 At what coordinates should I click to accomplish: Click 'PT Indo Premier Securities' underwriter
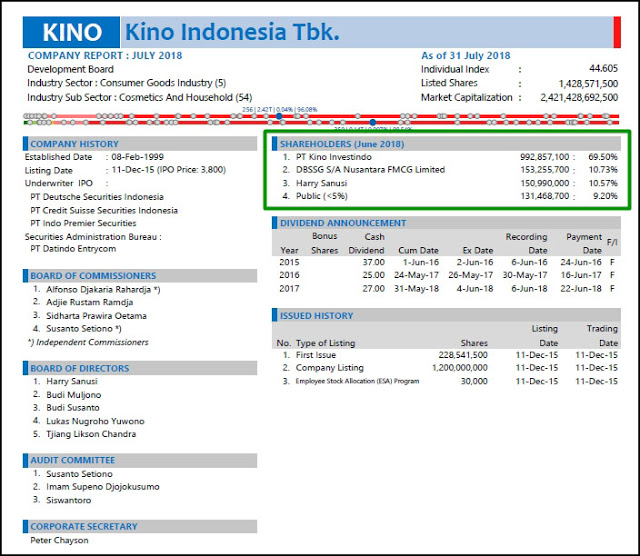coord(83,223)
